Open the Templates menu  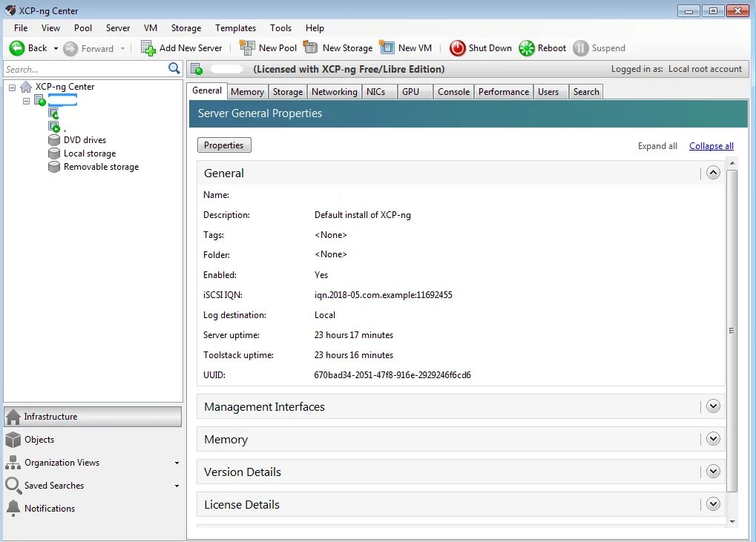tap(235, 28)
